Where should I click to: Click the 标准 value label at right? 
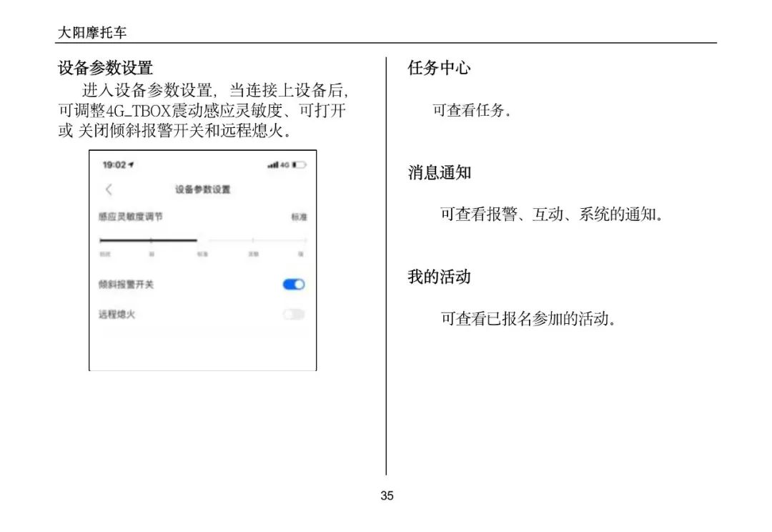pos(299,217)
